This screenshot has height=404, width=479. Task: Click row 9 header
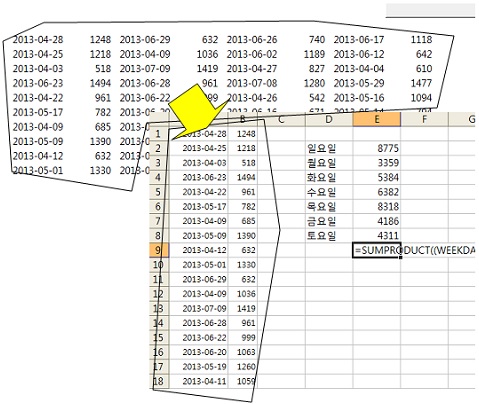pos(159,250)
